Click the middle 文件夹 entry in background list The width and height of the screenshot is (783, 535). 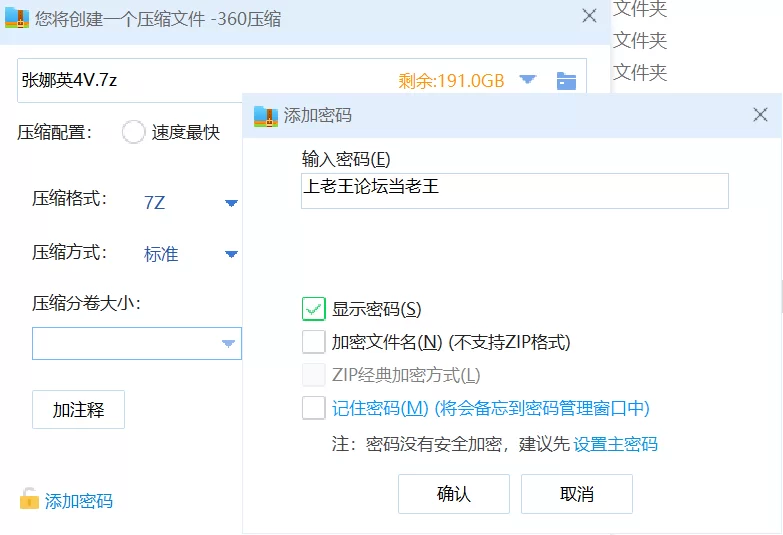[x=640, y=40]
